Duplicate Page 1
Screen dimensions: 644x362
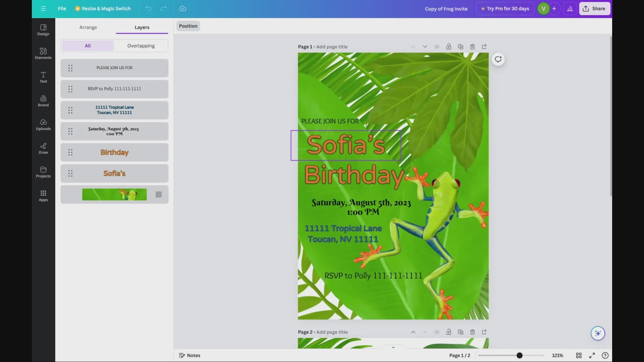(x=461, y=47)
